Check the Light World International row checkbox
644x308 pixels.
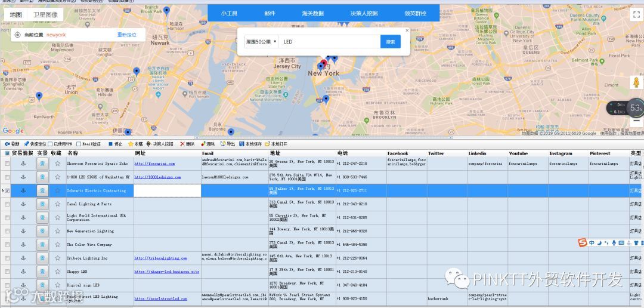pyautogui.click(x=7, y=217)
